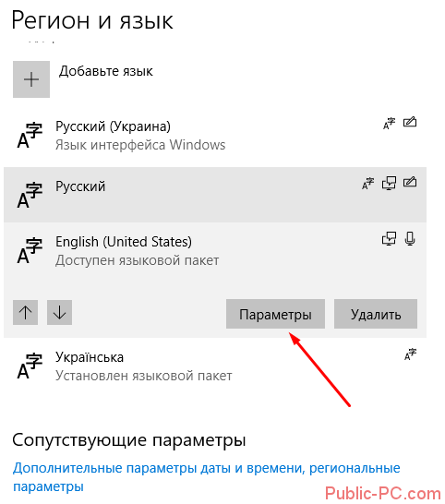445x504 pixels.
Task: Click display language icon in Русский row
Action: [x=389, y=183]
